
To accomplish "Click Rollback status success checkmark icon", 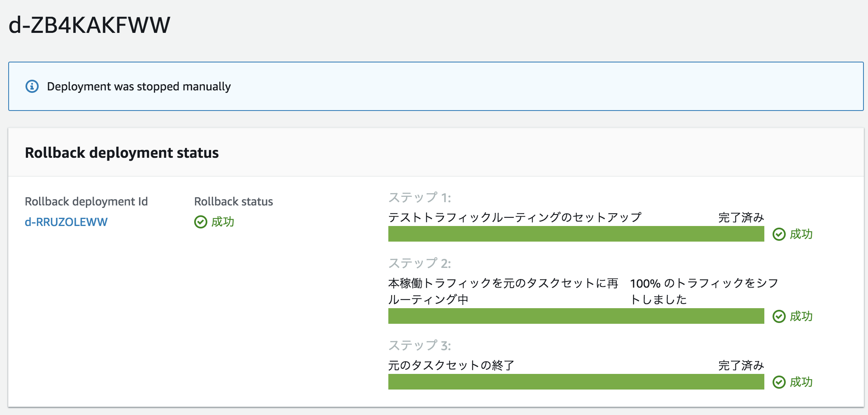I will 200,222.
